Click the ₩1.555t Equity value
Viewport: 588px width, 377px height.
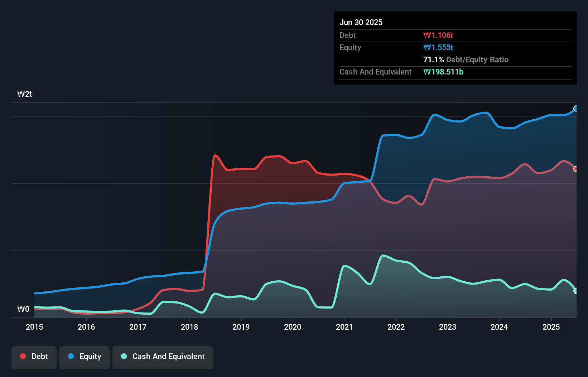coord(438,47)
